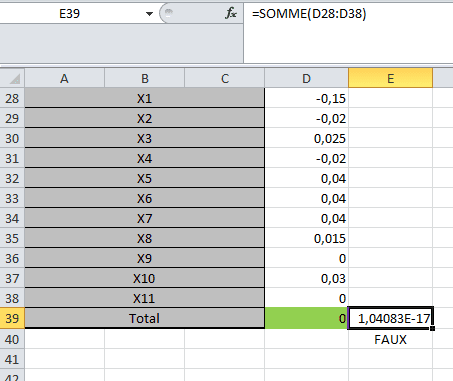Select column A header
453x381 pixels.
pyautogui.click(x=65, y=78)
